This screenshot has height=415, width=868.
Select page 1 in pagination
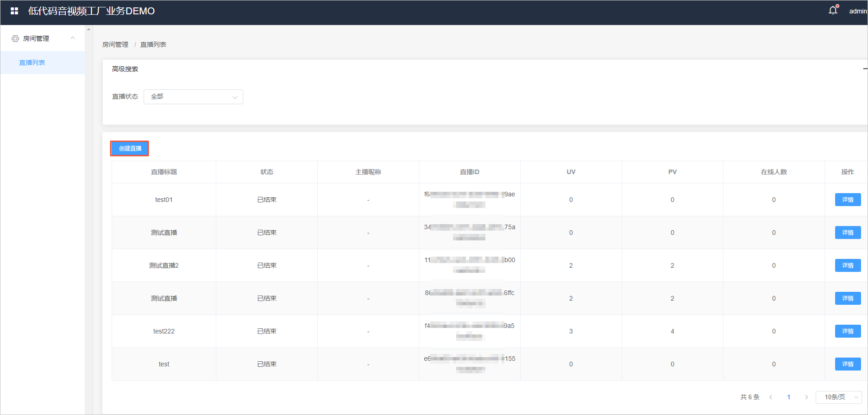[x=789, y=397]
